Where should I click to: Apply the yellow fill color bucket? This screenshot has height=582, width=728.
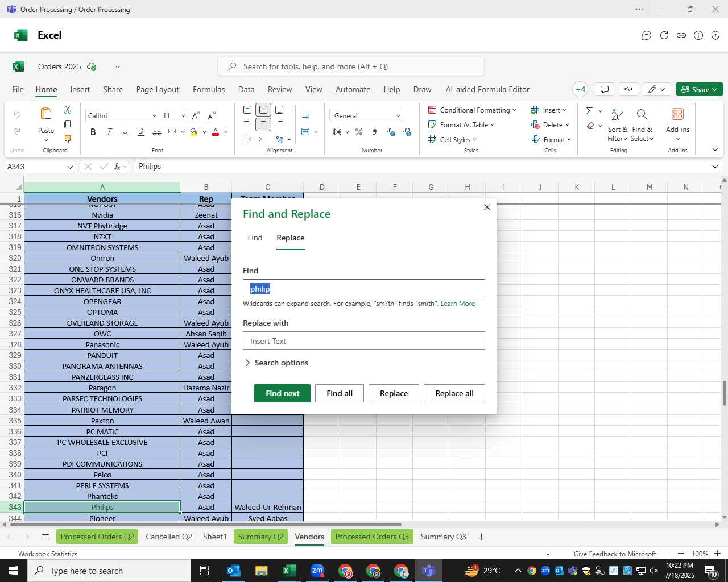pyautogui.click(x=194, y=132)
